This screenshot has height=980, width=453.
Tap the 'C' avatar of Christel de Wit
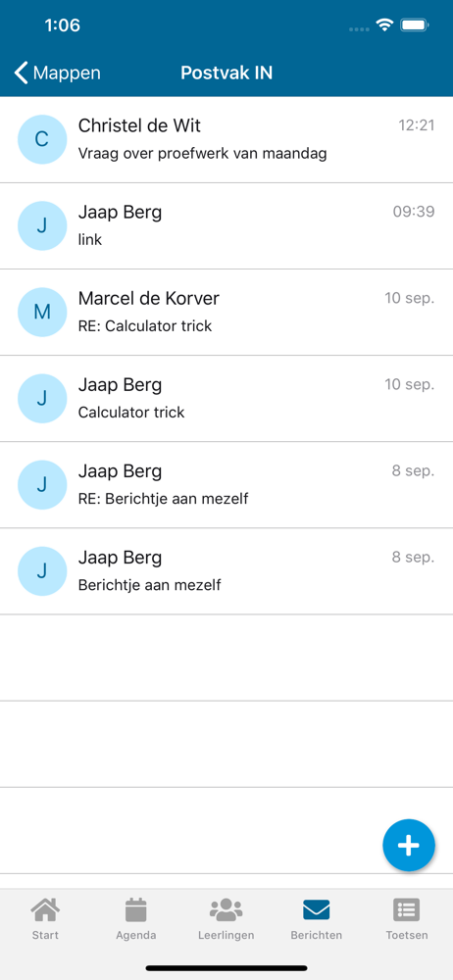point(42,139)
